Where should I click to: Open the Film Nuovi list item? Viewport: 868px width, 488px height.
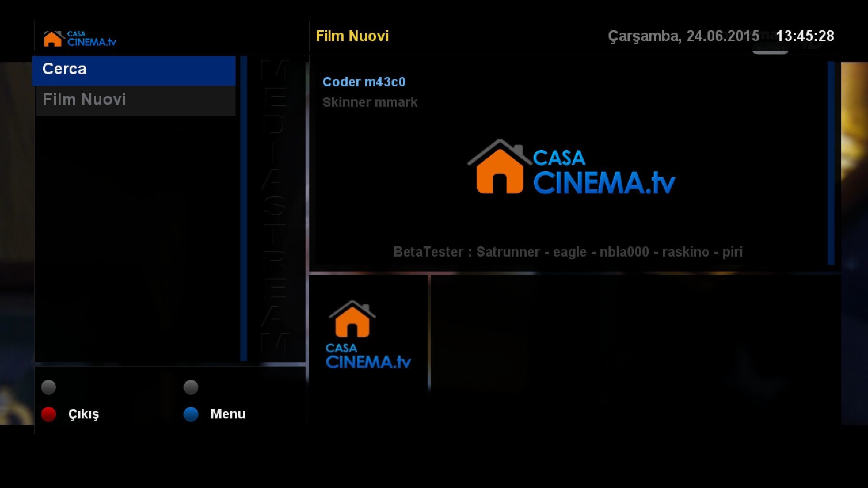pyautogui.click(x=136, y=101)
